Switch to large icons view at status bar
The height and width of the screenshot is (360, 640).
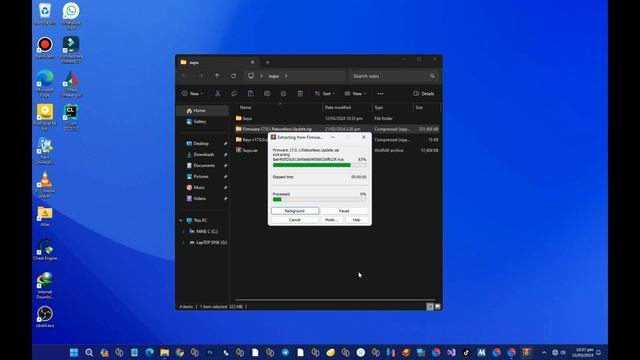[x=438, y=307]
